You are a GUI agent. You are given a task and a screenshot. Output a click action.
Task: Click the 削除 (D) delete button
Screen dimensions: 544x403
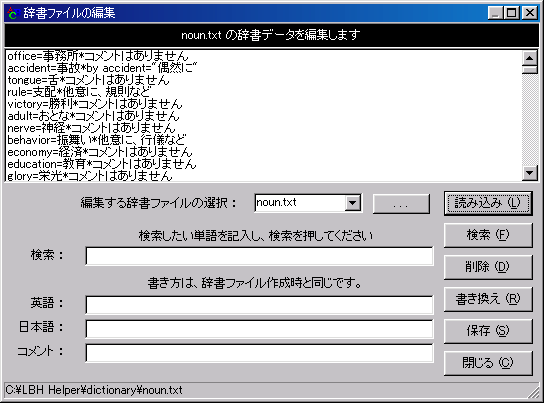click(488, 267)
